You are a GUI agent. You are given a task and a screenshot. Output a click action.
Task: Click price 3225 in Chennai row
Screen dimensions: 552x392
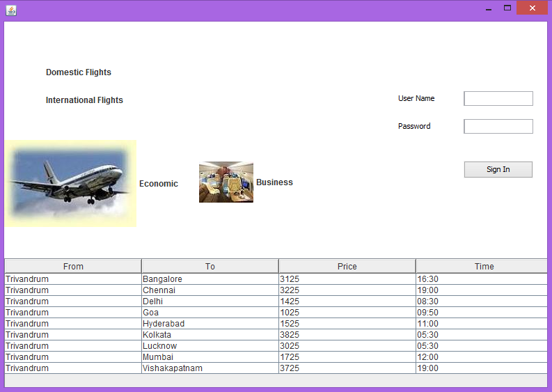pos(347,290)
